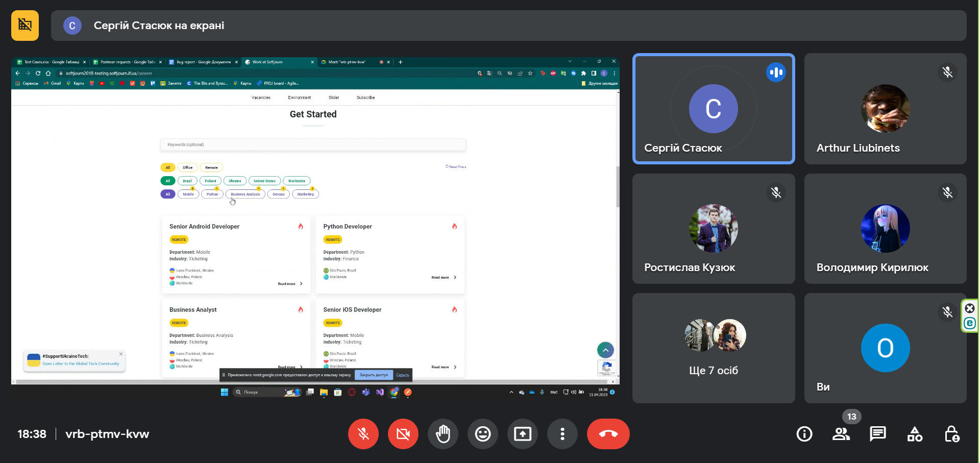The width and height of the screenshot is (980, 463).
Task: Select the Arthur Liubinets video tile
Action: pyautogui.click(x=886, y=109)
